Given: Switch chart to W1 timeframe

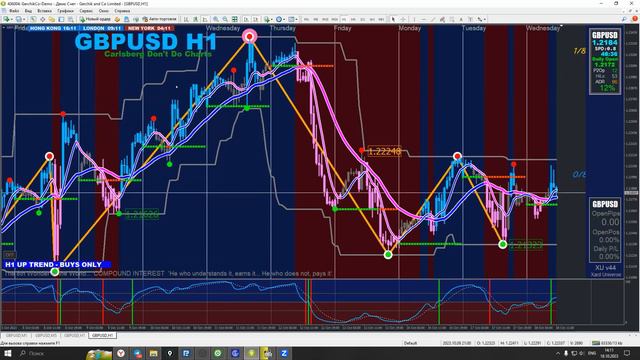Looking at the screenshot, I should pos(372,19).
